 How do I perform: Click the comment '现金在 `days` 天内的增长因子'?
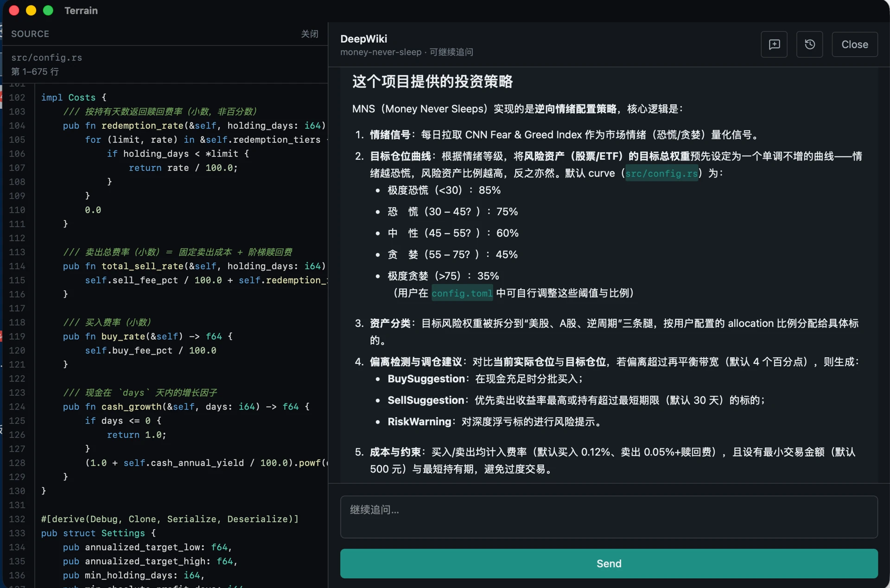(140, 392)
